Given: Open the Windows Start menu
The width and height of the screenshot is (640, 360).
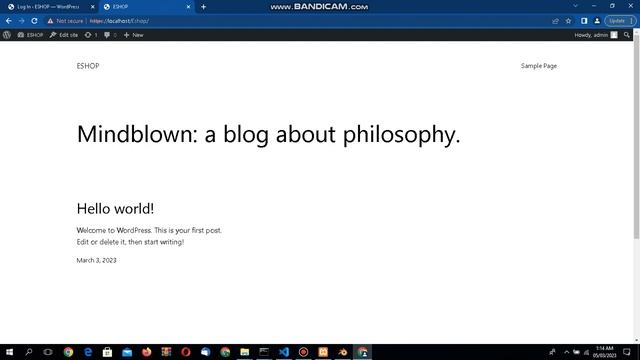Looking at the screenshot, I should point(9,352).
